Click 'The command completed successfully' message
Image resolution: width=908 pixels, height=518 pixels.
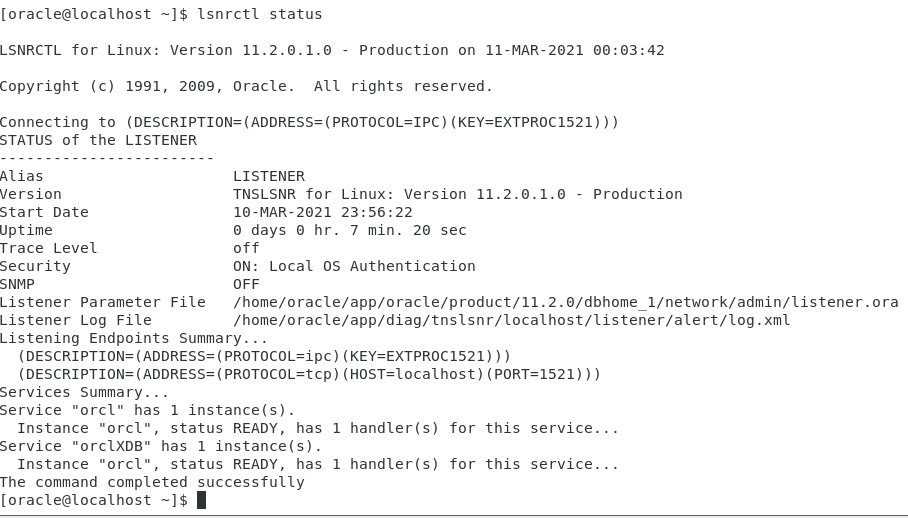(152, 482)
